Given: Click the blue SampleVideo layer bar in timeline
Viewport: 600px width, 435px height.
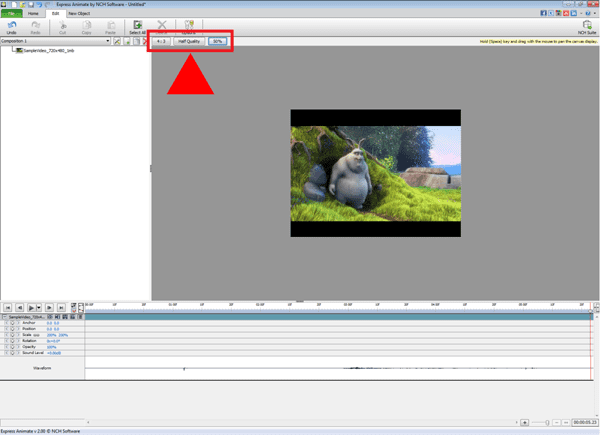Looking at the screenshot, I should [x=339, y=317].
